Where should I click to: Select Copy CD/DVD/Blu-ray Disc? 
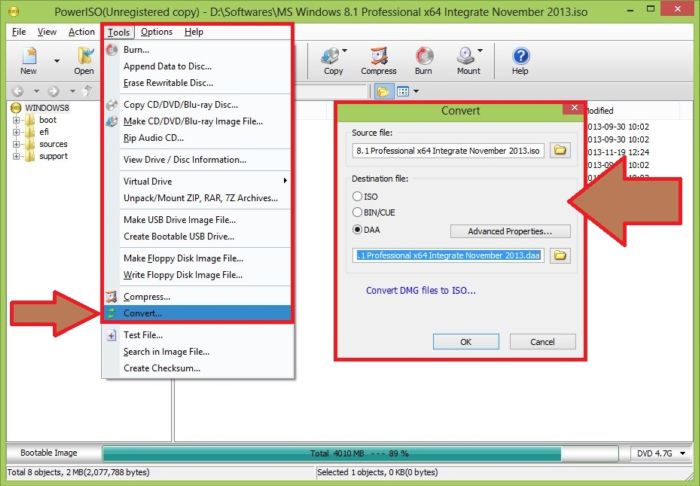click(x=197, y=105)
